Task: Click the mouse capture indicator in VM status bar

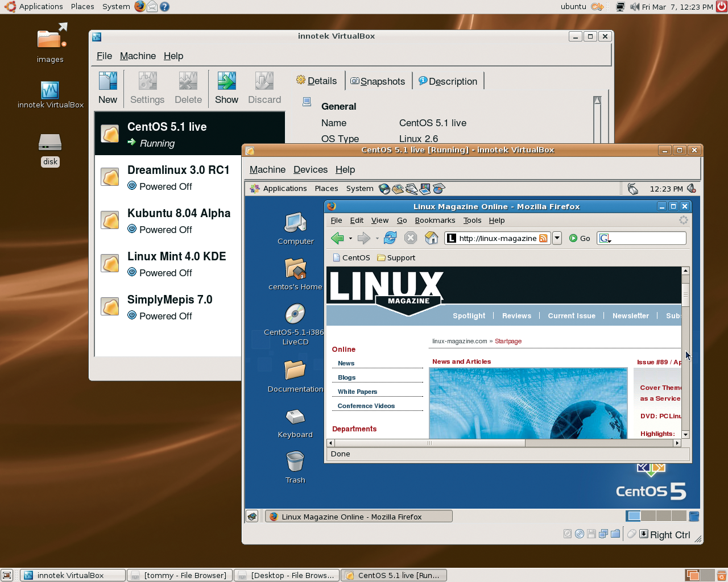Action: coord(632,534)
